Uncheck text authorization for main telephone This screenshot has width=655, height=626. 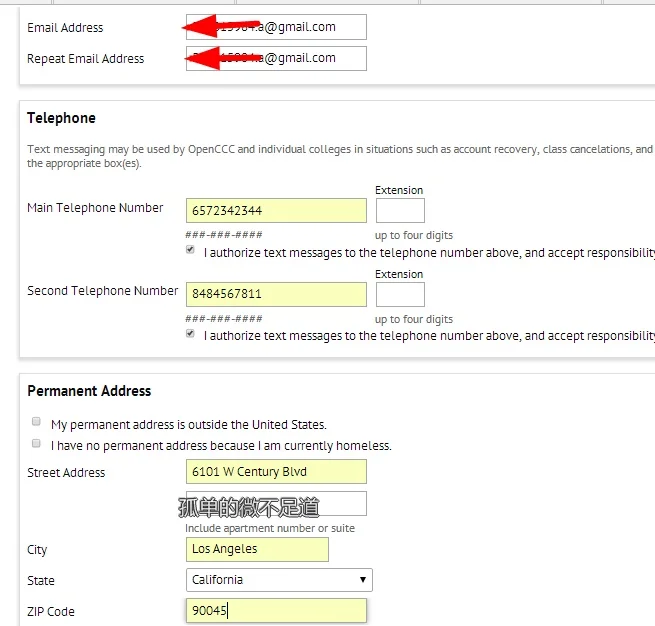pyautogui.click(x=191, y=251)
